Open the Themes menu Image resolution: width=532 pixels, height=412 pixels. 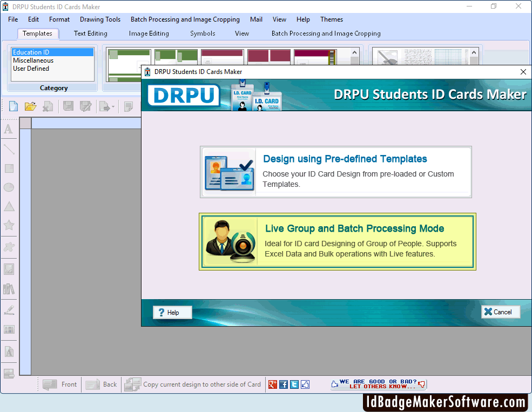click(332, 19)
